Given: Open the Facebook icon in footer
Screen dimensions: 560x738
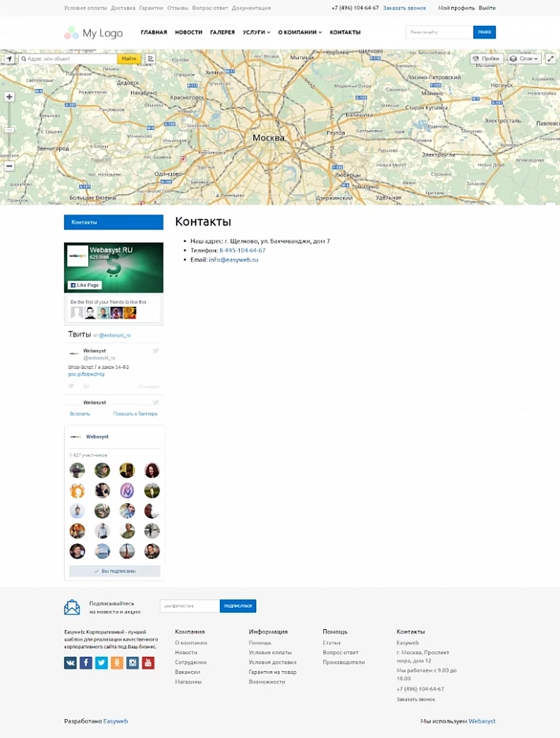Looking at the screenshot, I should click(x=86, y=663).
